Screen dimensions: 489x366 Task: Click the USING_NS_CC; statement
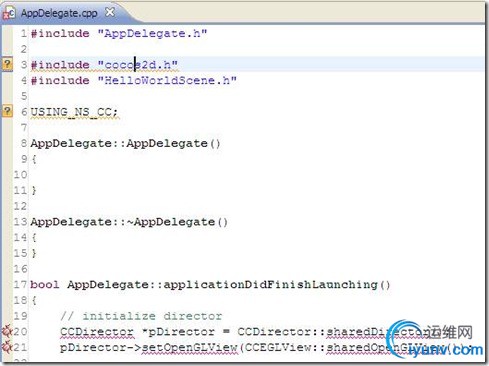(x=74, y=112)
